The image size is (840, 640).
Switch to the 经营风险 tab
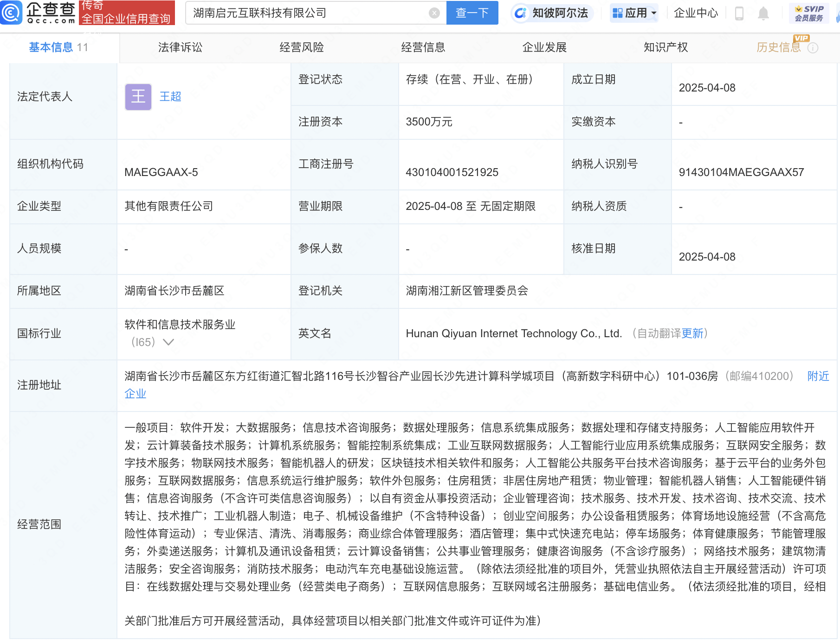click(x=302, y=47)
